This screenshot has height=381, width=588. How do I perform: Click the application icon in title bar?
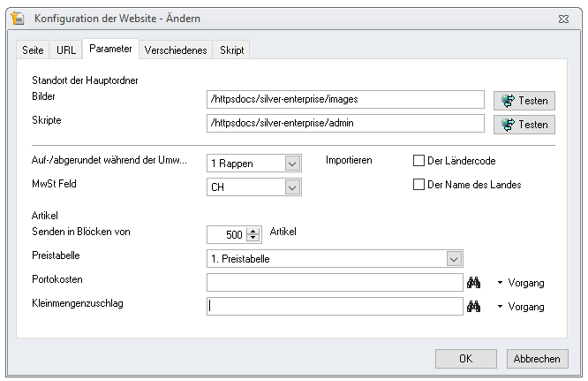click(x=18, y=18)
